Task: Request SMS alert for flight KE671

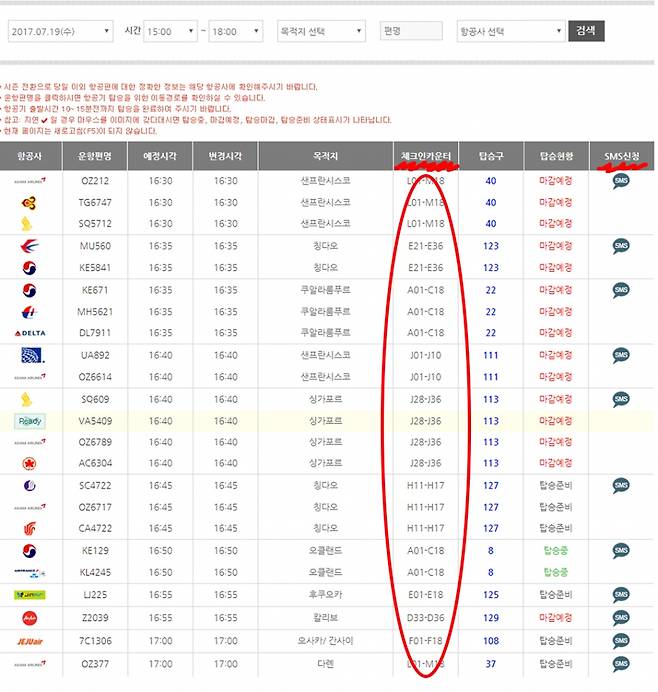Action: coord(621,289)
